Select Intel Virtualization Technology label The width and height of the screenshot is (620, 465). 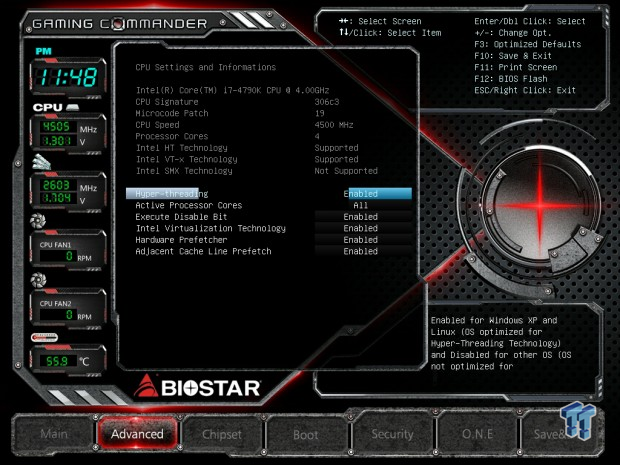(210, 228)
